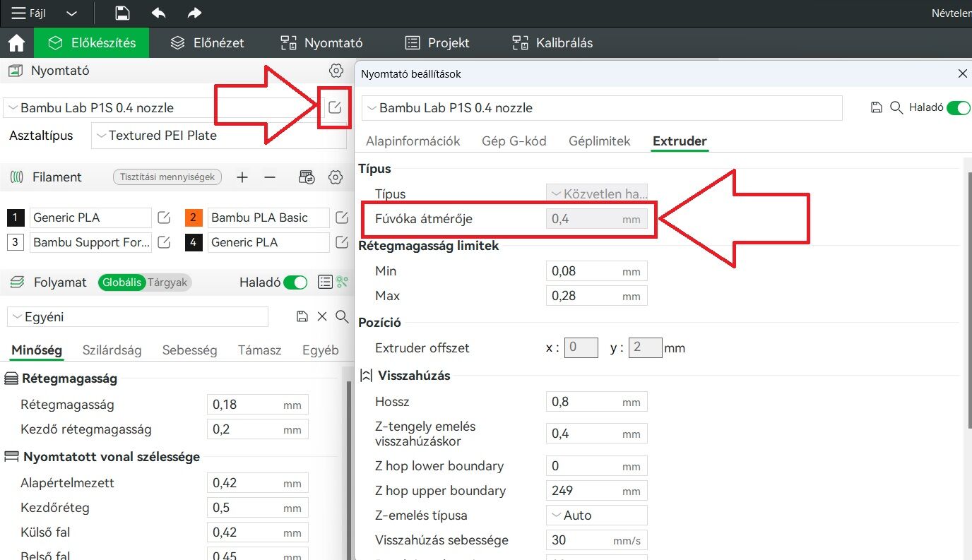Toggle Haladó switch in Folyamat panel
This screenshot has height=560, width=972.
pyautogui.click(x=295, y=282)
